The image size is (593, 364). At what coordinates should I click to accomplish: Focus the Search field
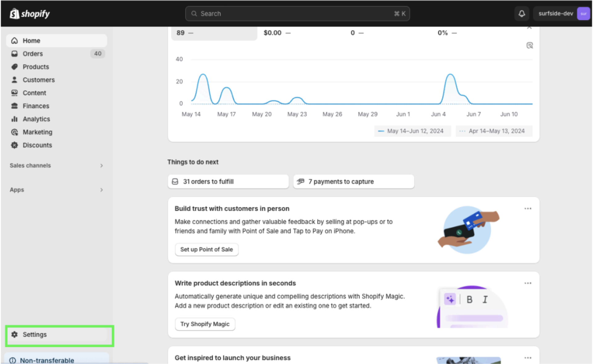point(297,14)
